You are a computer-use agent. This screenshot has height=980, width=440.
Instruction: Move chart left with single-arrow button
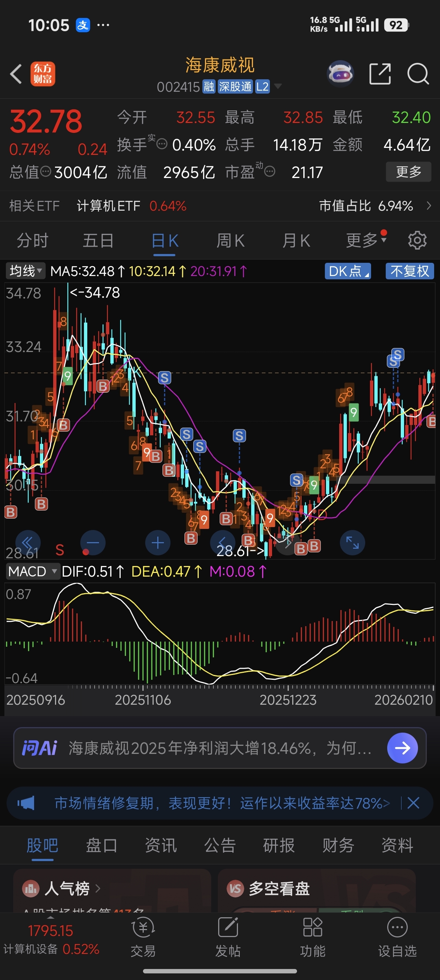223,542
